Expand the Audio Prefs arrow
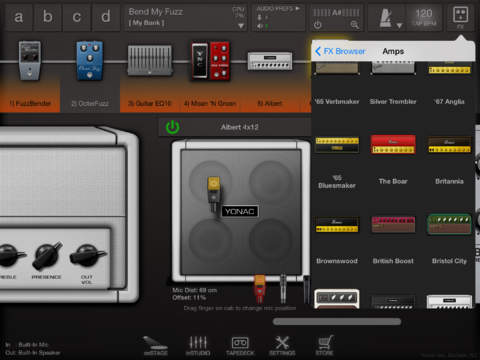The height and width of the screenshot is (360, 480). pyautogui.click(x=297, y=8)
